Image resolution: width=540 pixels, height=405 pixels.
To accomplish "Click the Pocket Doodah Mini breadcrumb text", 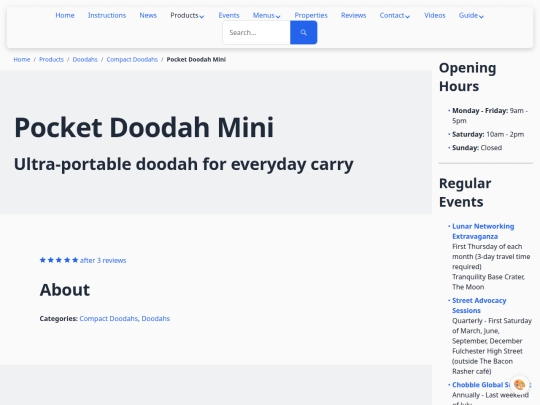I will pos(196,60).
